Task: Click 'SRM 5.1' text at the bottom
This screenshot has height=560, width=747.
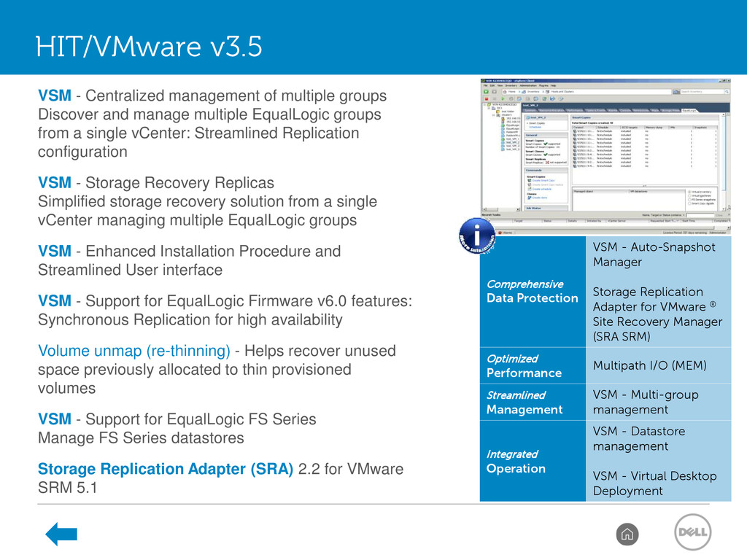Action: point(67,488)
